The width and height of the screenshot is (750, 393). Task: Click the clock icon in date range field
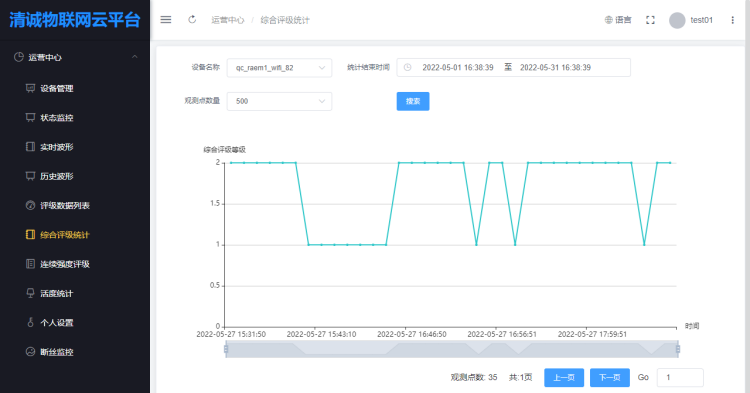click(x=408, y=67)
